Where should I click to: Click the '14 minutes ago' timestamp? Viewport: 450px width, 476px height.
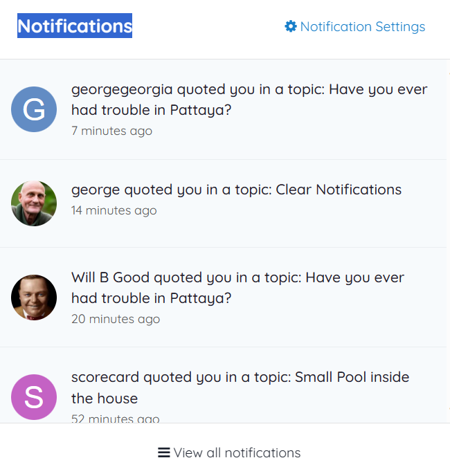[114, 210]
